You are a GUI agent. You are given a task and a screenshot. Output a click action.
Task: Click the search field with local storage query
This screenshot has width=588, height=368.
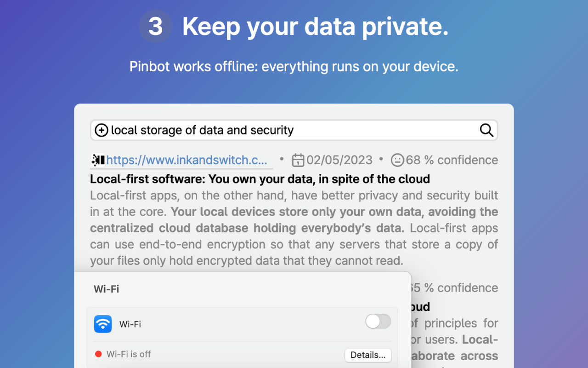[294, 130]
